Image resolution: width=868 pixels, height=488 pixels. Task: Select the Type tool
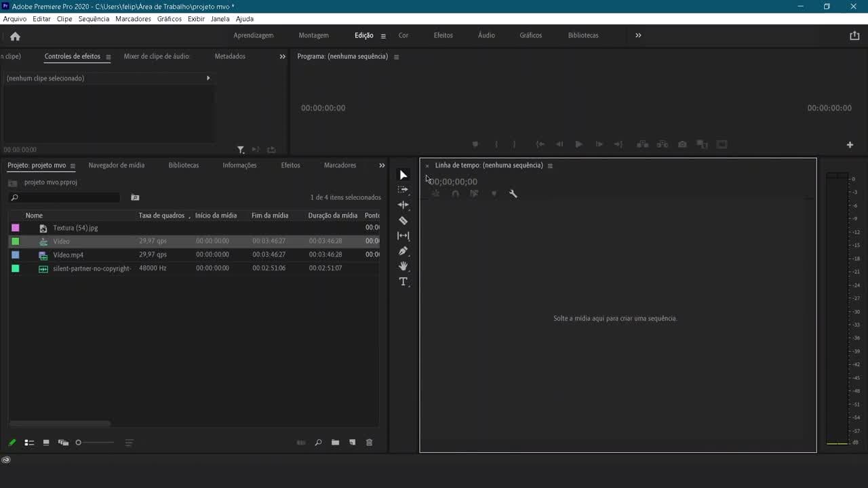click(403, 282)
